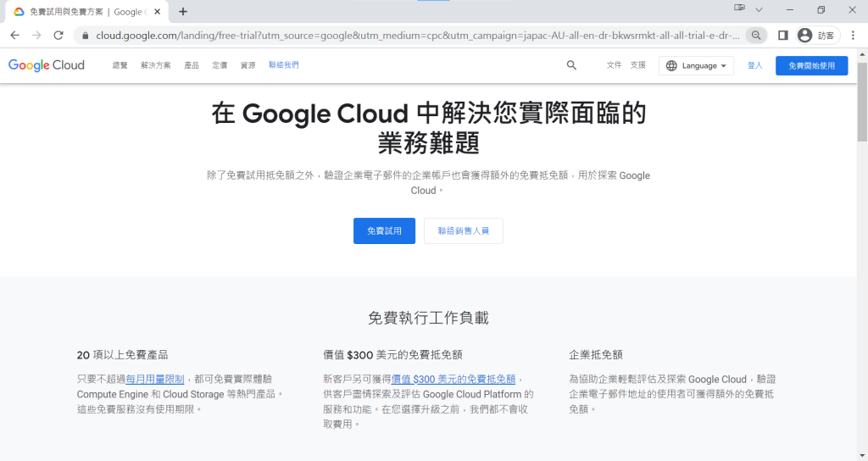Open the 每月用量限制 link

[x=155, y=379]
